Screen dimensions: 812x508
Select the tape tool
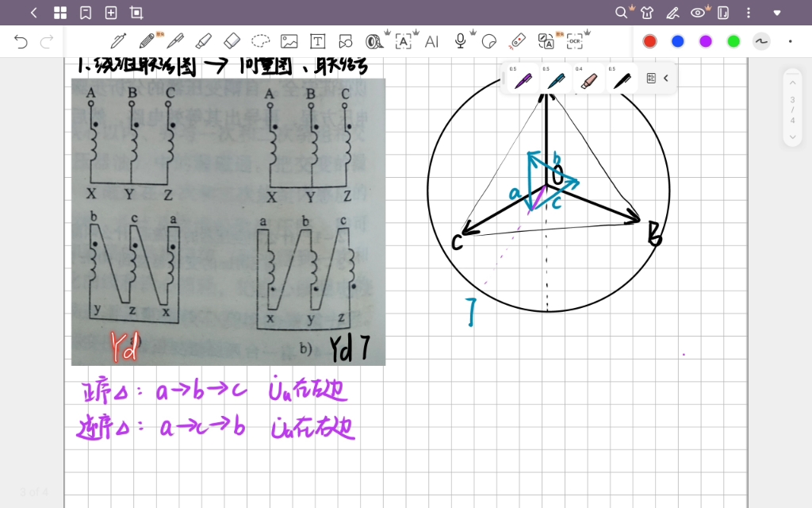point(374,41)
